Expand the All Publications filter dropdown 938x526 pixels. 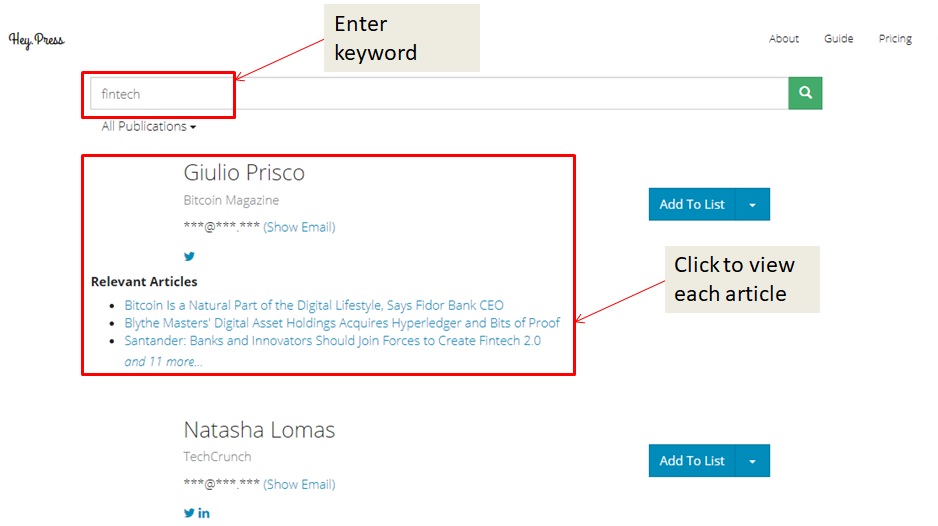pyautogui.click(x=148, y=127)
